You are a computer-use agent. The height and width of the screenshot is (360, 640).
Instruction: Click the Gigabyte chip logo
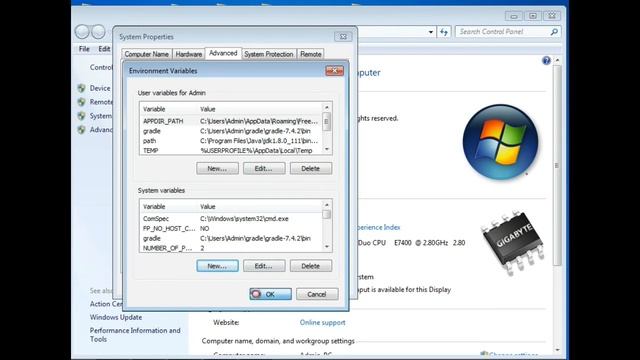tap(514, 242)
